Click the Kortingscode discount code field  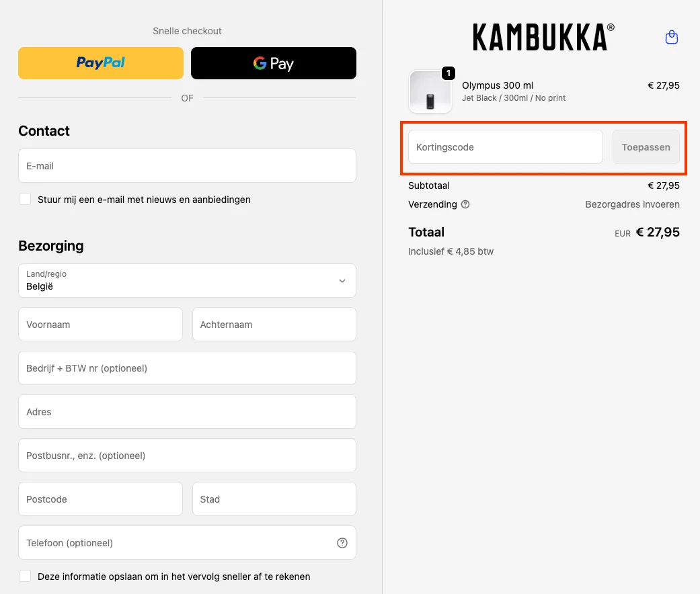coord(505,147)
